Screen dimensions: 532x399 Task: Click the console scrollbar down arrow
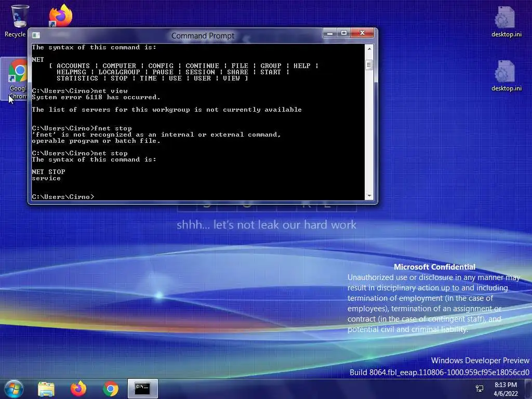[x=369, y=196]
